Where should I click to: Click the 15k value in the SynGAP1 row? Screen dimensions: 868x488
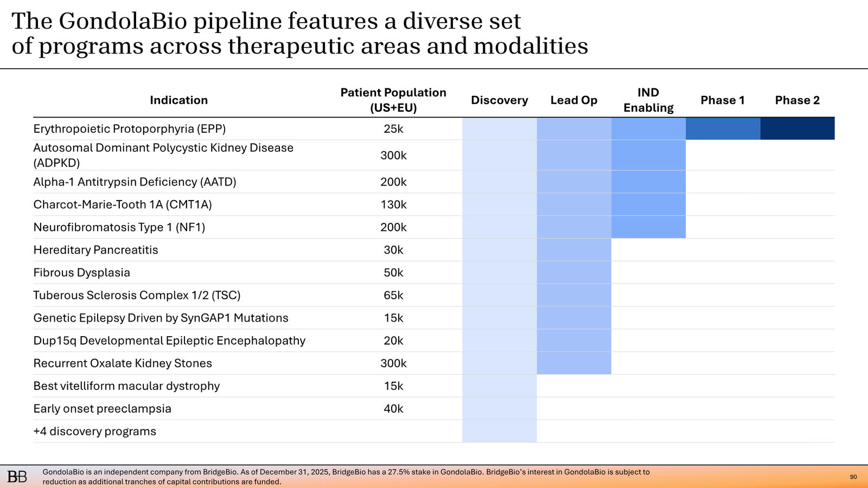393,318
